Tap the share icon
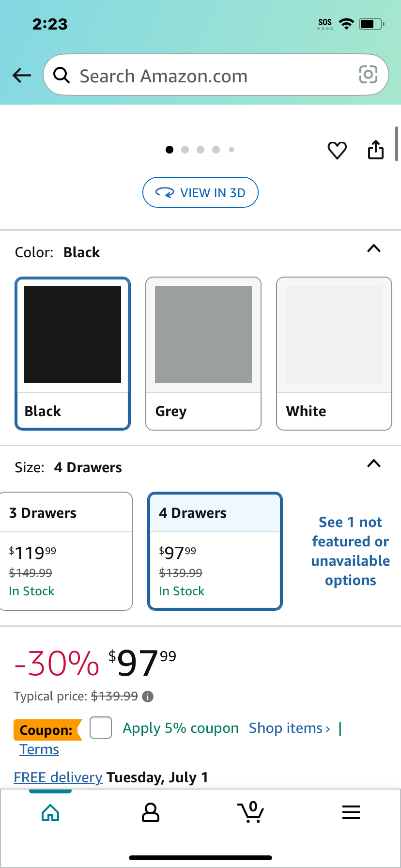The height and width of the screenshot is (868, 401). [376, 150]
